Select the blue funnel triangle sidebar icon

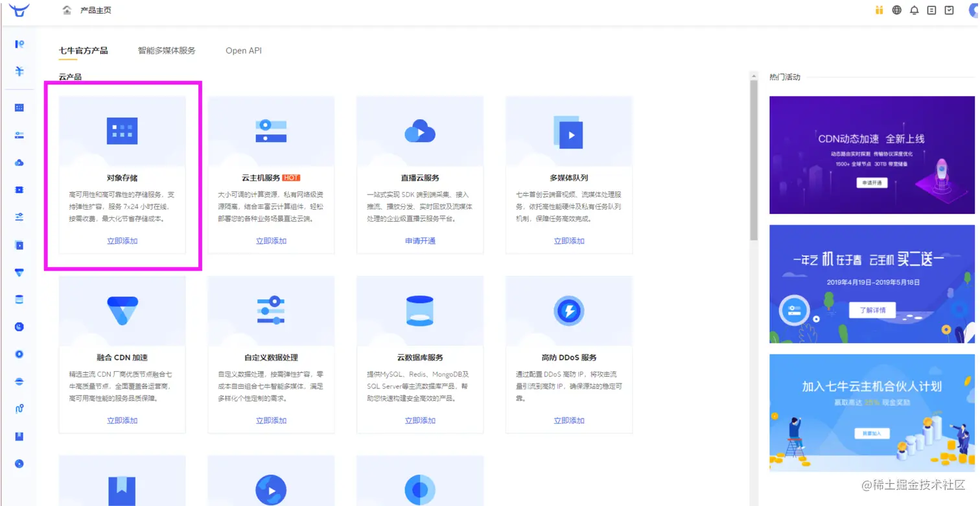(19, 272)
